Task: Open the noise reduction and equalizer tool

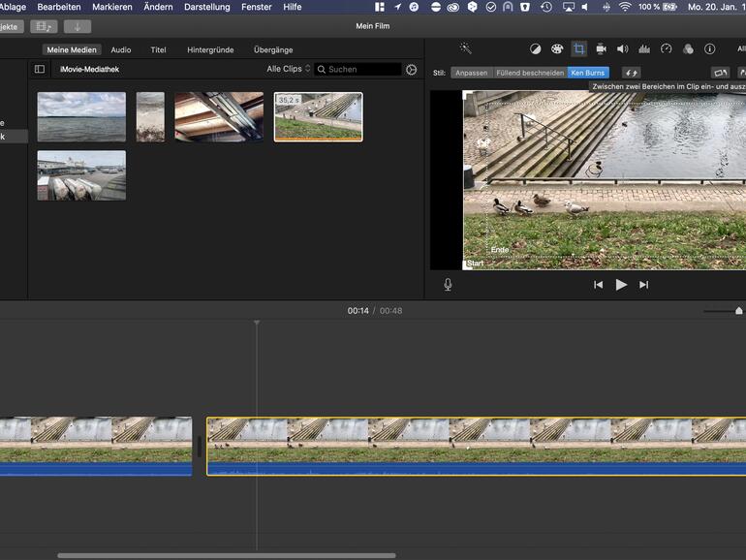Action: (x=644, y=48)
